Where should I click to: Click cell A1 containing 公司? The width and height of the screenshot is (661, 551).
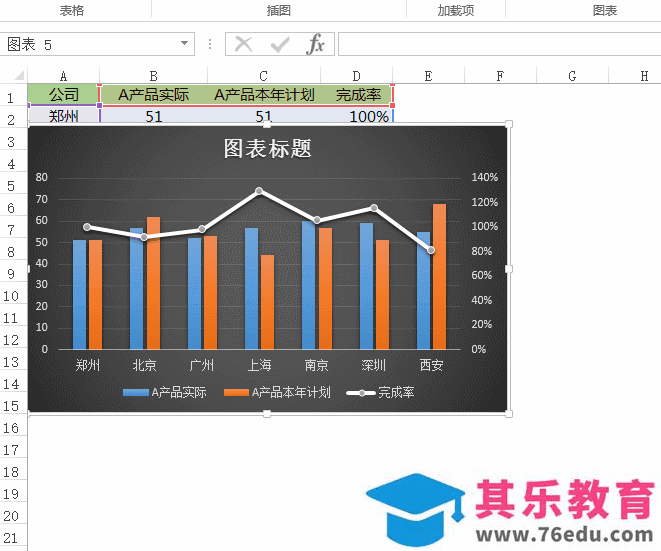(63, 94)
